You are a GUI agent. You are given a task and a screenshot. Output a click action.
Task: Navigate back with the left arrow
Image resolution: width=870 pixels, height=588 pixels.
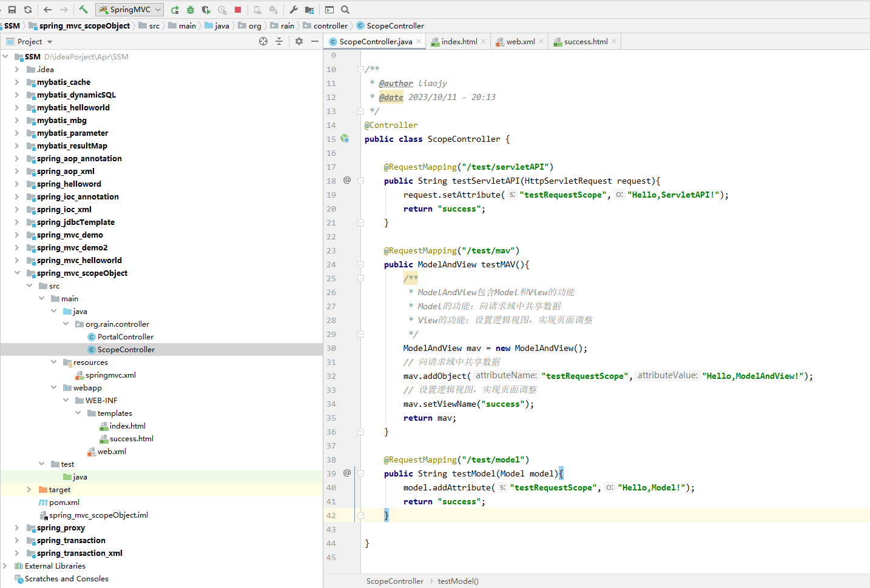[x=47, y=10]
